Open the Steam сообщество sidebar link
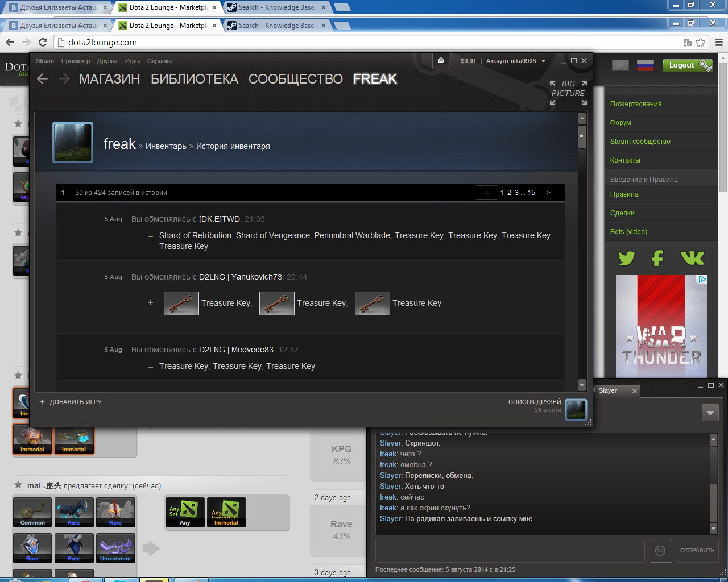The image size is (728, 582). click(x=640, y=142)
